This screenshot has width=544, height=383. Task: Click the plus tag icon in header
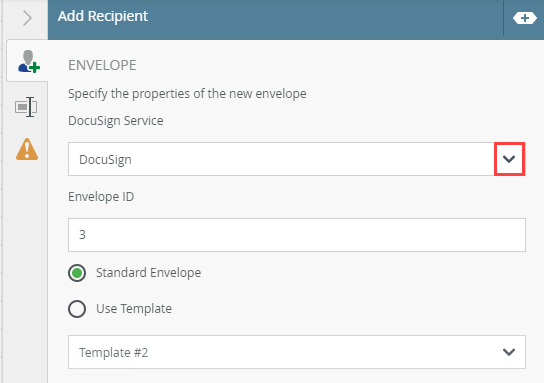[525, 18]
